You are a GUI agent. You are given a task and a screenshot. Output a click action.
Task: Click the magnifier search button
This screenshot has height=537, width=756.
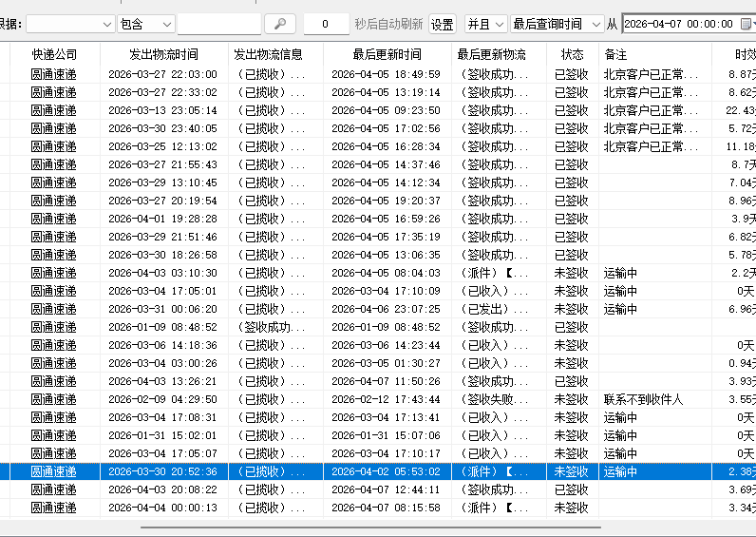279,24
